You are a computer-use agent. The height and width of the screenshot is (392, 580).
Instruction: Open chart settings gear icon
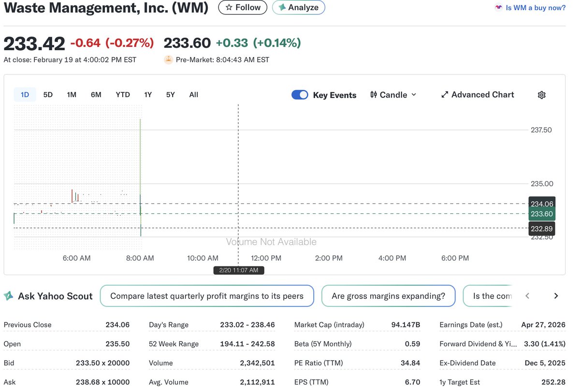(541, 95)
